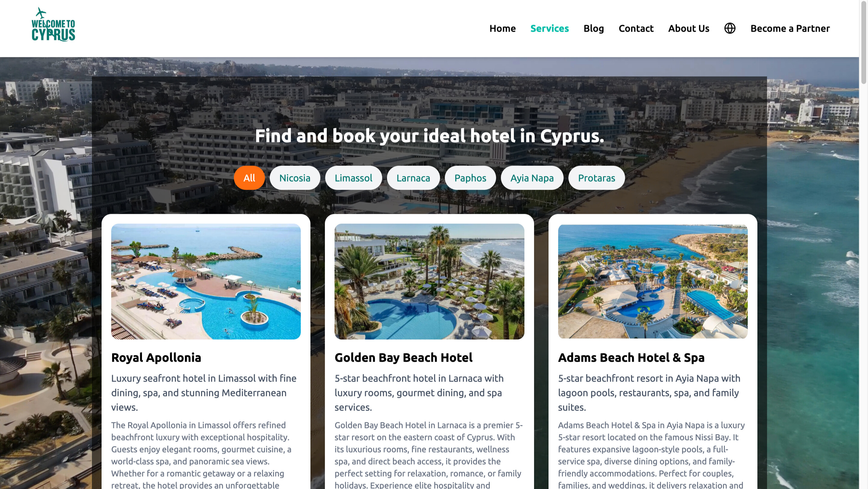Open the About Us page
The height and width of the screenshot is (489, 868).
pyautogui.click(x=688, y=28)
